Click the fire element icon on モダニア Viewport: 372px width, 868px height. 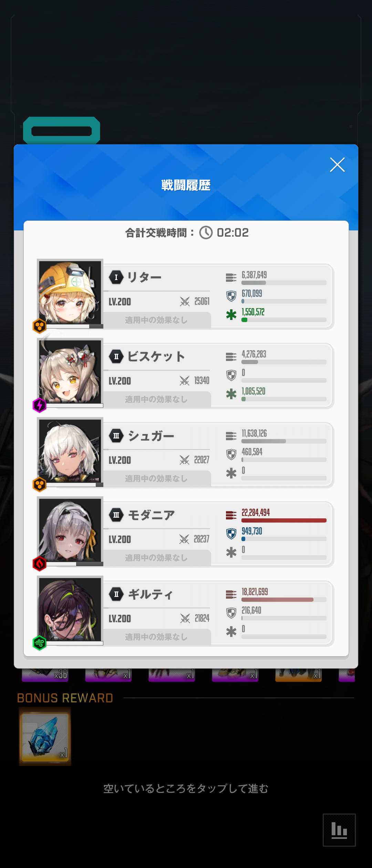click(40, 564)
